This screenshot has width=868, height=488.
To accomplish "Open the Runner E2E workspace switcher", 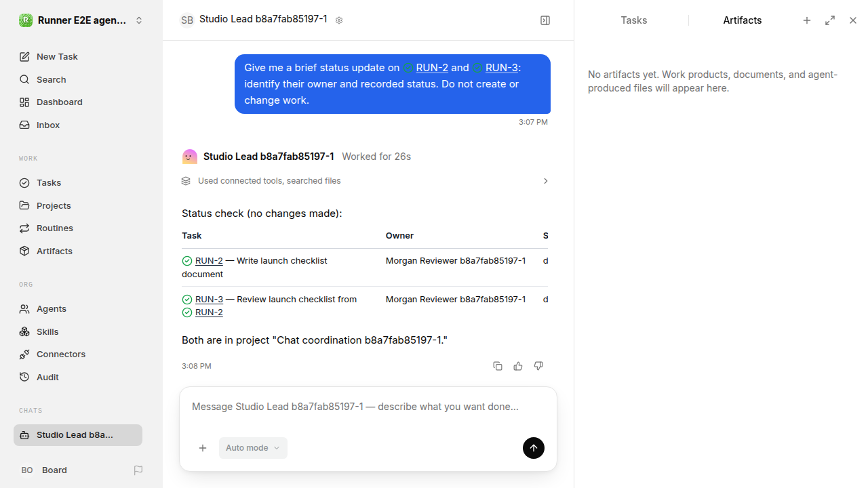I will pyautogui.click(x=81, y=20).
